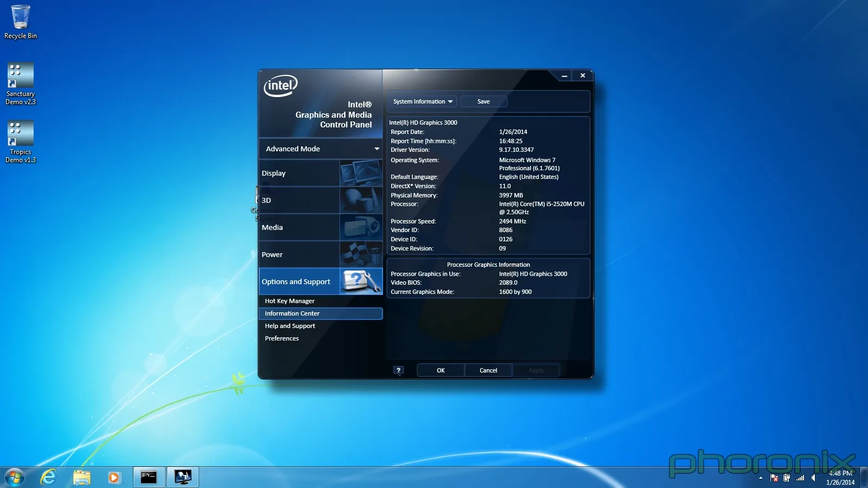Click the Power checkered flag icon
The width and height of the screenshot is (868, 488).
click(361, 254)
